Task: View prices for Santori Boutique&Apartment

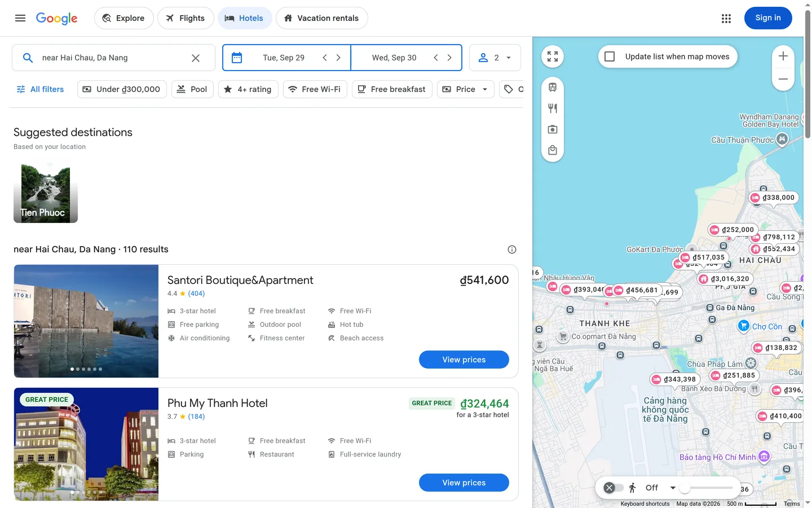Action: pyautogui.click(x=464, y=360)
